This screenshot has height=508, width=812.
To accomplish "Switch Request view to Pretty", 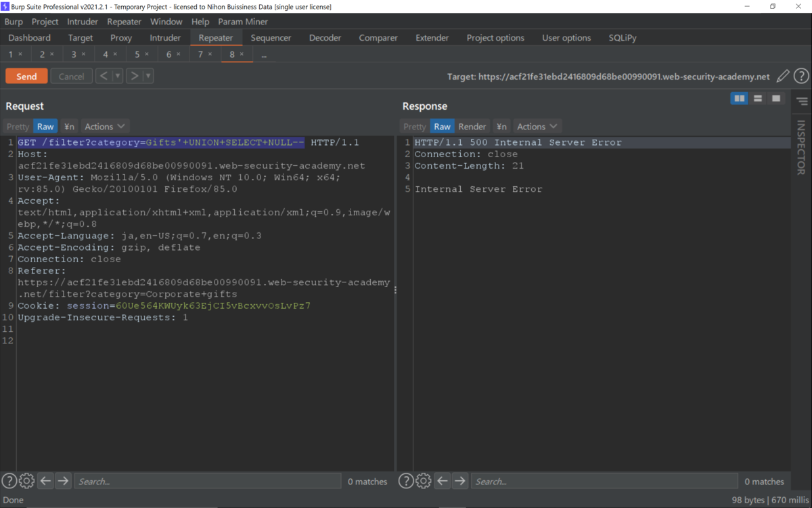I will point(18,127).
